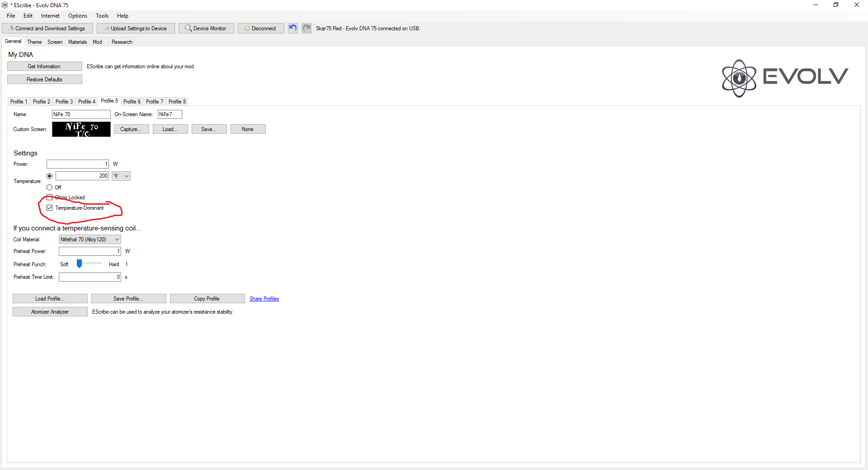This screenshot has width=868, height=470.
Task: Select the temperature Off radio button
Action: pos(50,188)
